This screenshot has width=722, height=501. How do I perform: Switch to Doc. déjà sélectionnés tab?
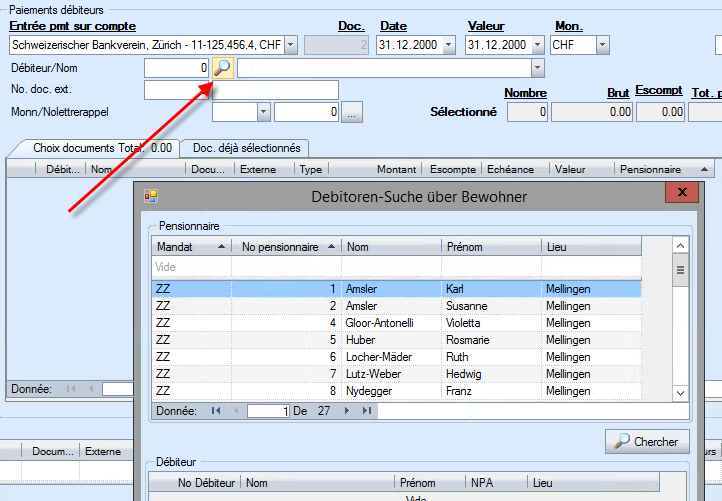click(246, 148)
